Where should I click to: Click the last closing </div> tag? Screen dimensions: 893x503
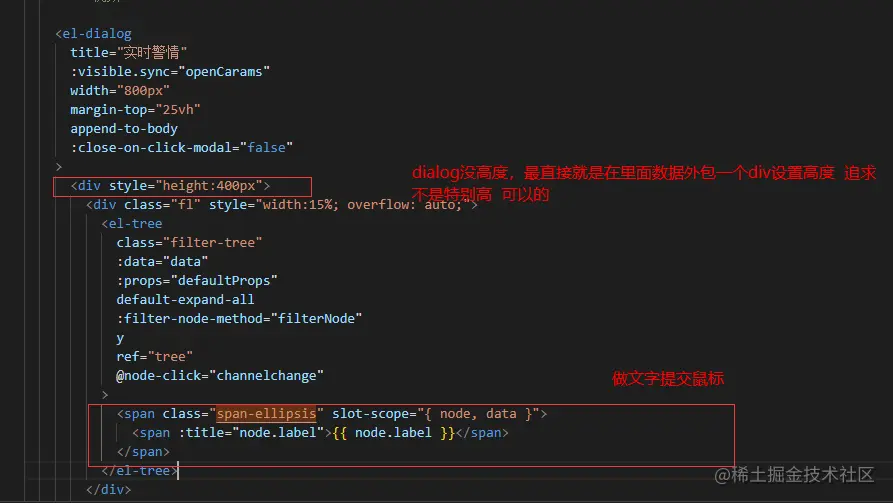[108, 489]
